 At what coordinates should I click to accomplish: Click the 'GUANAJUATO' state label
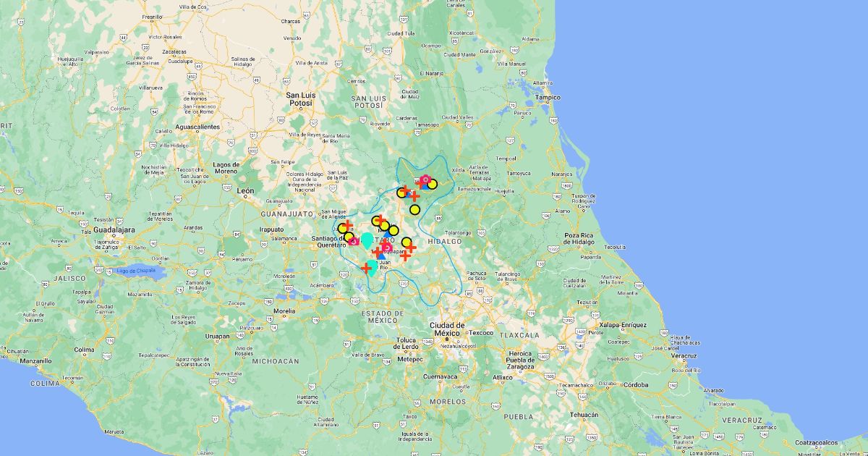click(288, 214)
